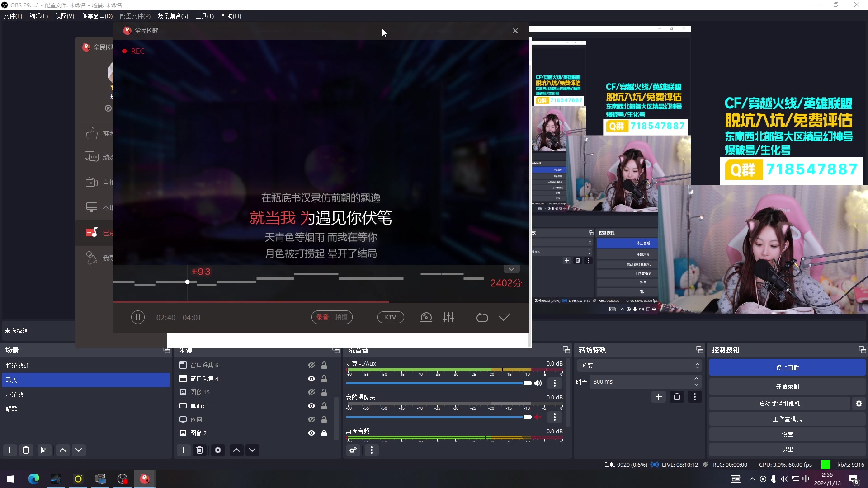Lock the 窗口采集 4 source

pos(324,379)
